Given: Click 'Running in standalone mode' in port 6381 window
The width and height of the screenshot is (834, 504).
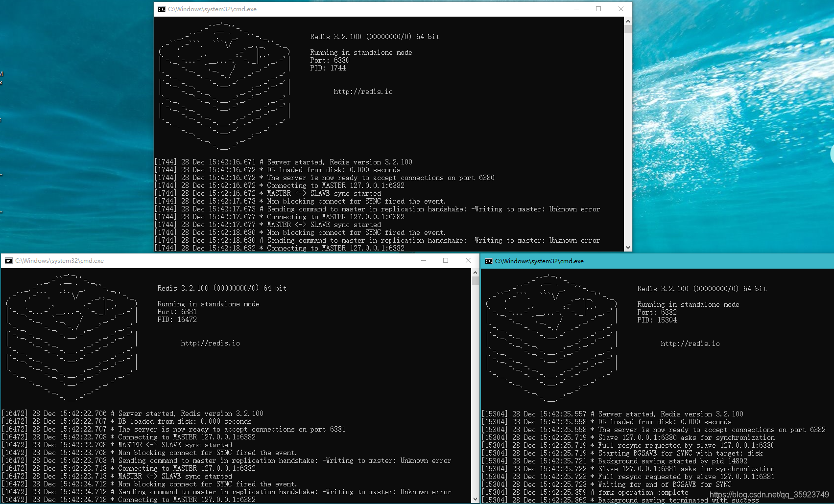Looking at the screenshot, I should click(x=208, y=304).
